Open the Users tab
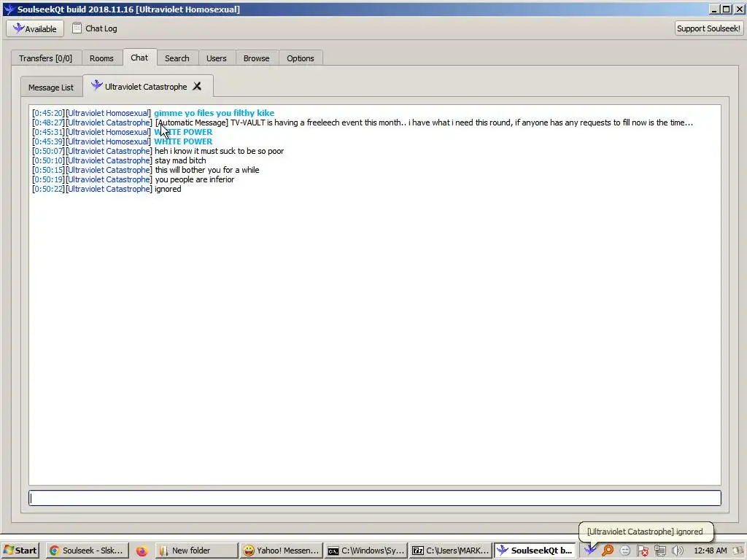This screenshot has height=560, width=747. (216, 58)
